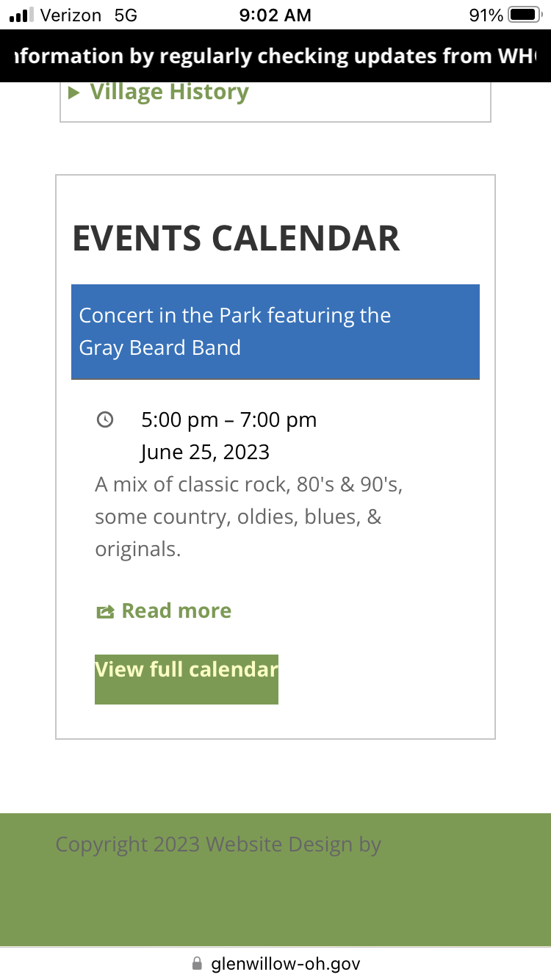551x980 pixels.
Task: Click the scrolling black news ticker banner
Action: pyautogui.click(x=275, y=56)
